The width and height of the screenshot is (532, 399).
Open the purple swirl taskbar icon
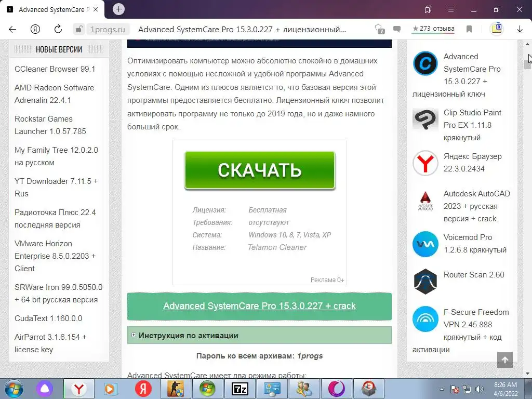(x=336, y=389)
